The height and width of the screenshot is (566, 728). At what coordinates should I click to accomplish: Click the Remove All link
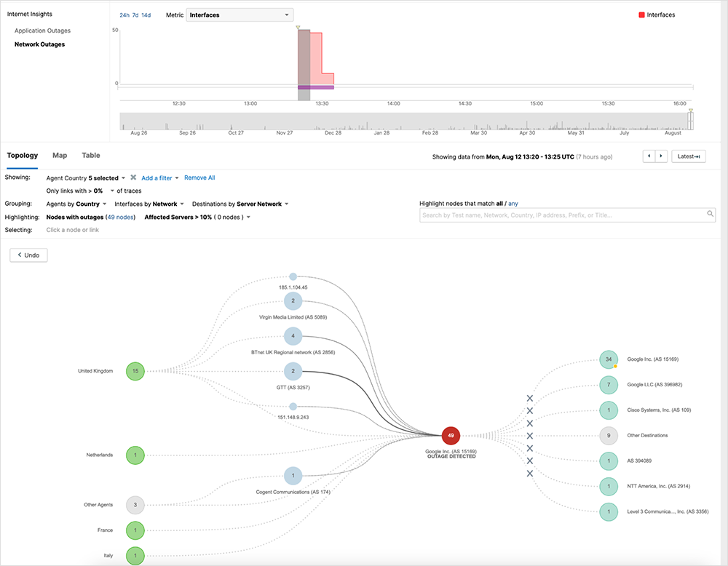pyautogui.click(x=199, y=178)
